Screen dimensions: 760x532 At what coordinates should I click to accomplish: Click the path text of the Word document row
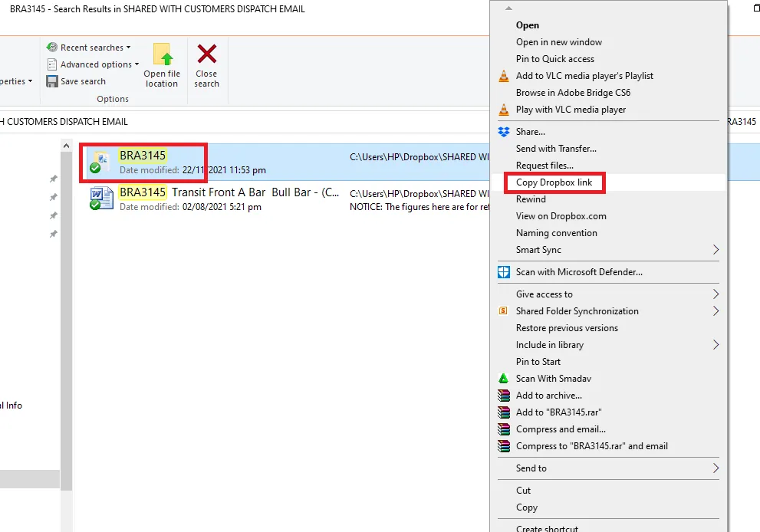[x=419, y=194]
